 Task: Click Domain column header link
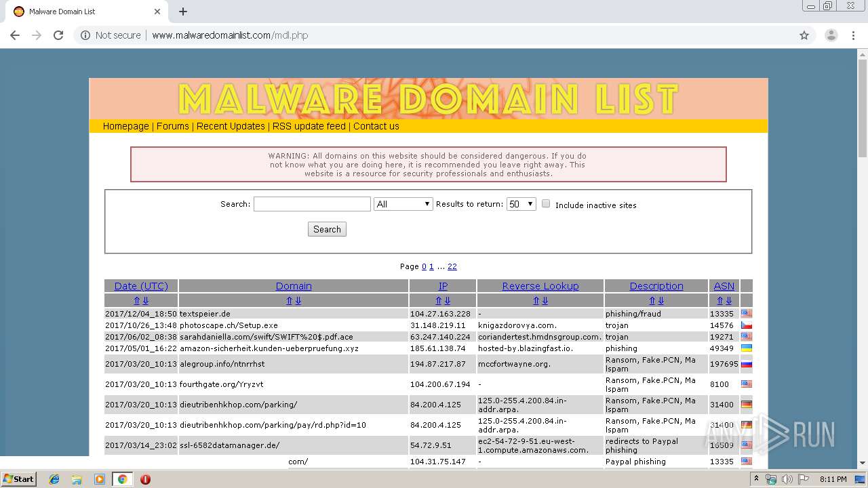click(294, 286)
